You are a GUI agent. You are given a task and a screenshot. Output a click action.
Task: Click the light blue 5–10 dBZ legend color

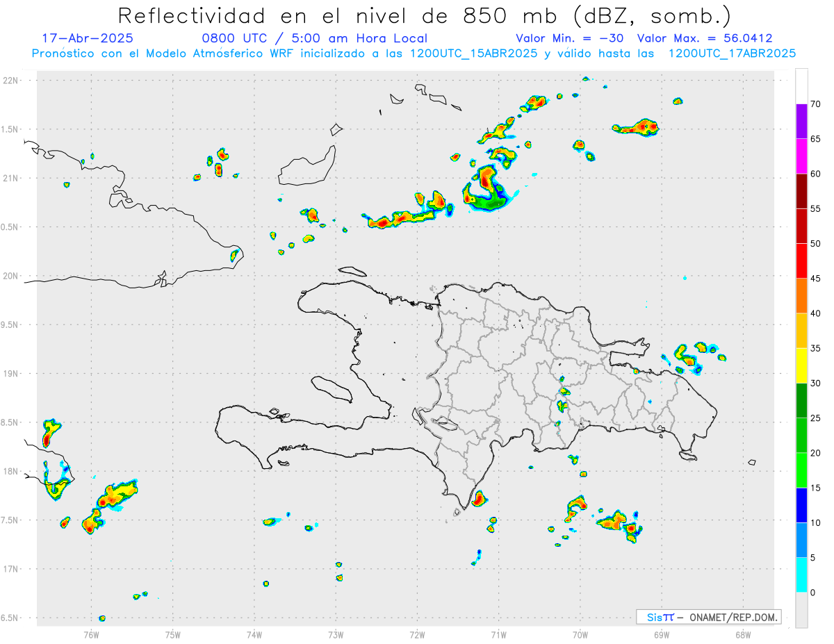pos(801,540)
